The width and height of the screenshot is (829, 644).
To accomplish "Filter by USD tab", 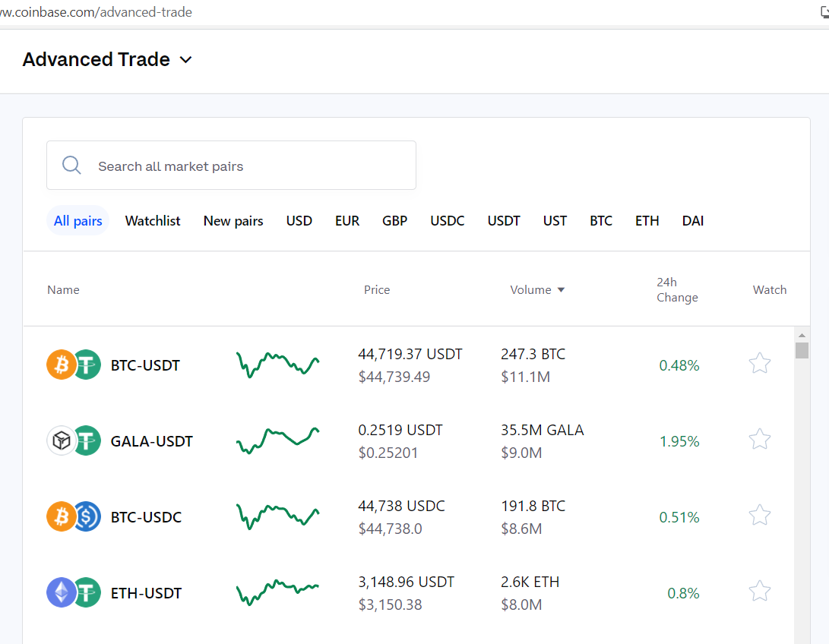I will [x=299, y=221].
